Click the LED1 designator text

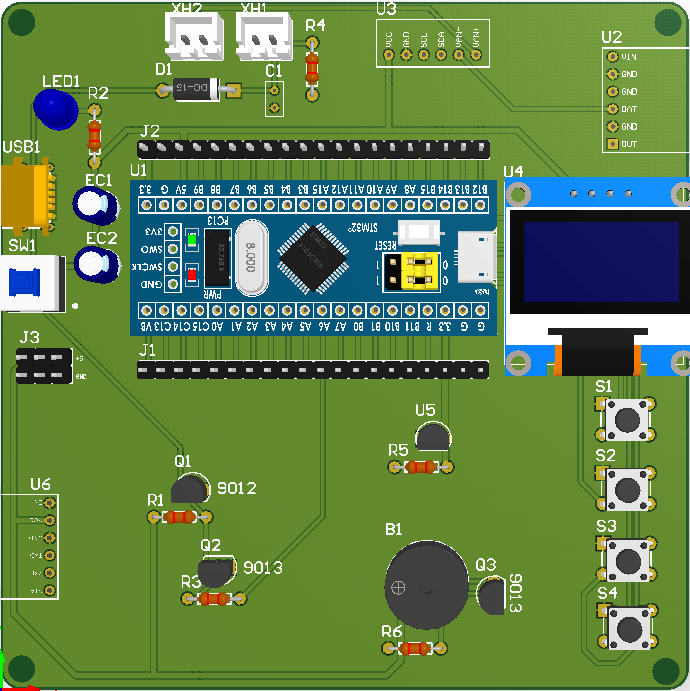[x=61, y=81]
